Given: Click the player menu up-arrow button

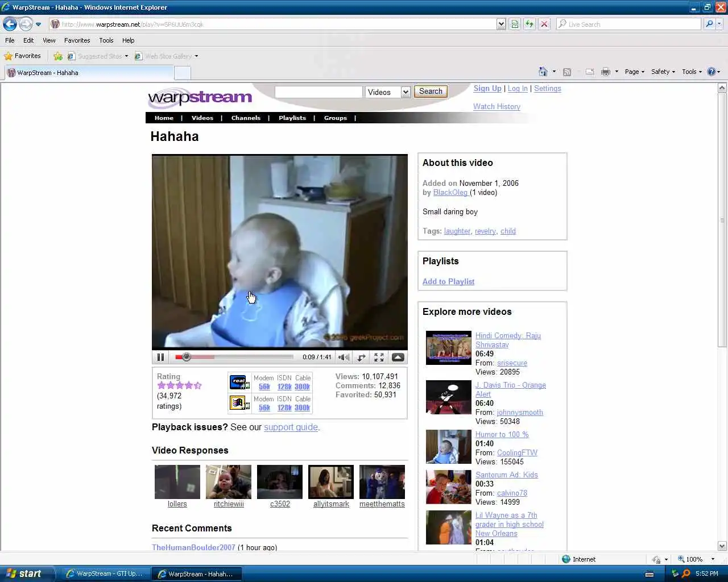Looking at the screenshot, I should 398,357.
